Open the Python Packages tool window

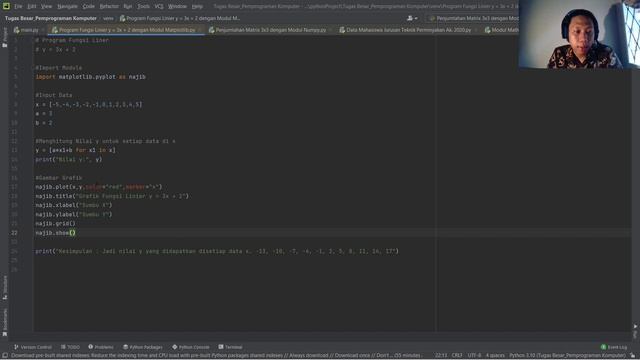click(143, 347)
